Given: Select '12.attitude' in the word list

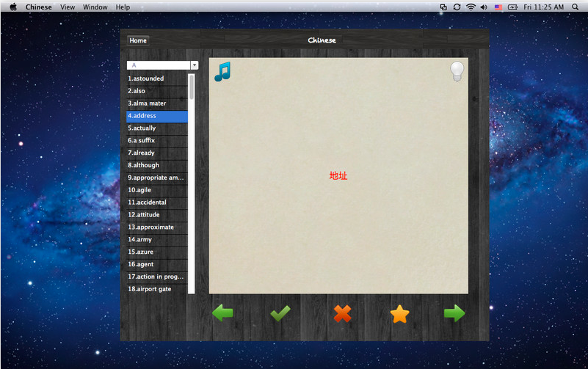Looking at the screenshot, I should coord(157,214).
